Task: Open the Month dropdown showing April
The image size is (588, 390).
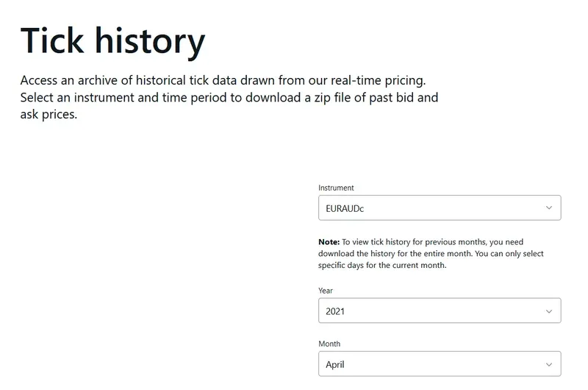Action: click(440, 364)
